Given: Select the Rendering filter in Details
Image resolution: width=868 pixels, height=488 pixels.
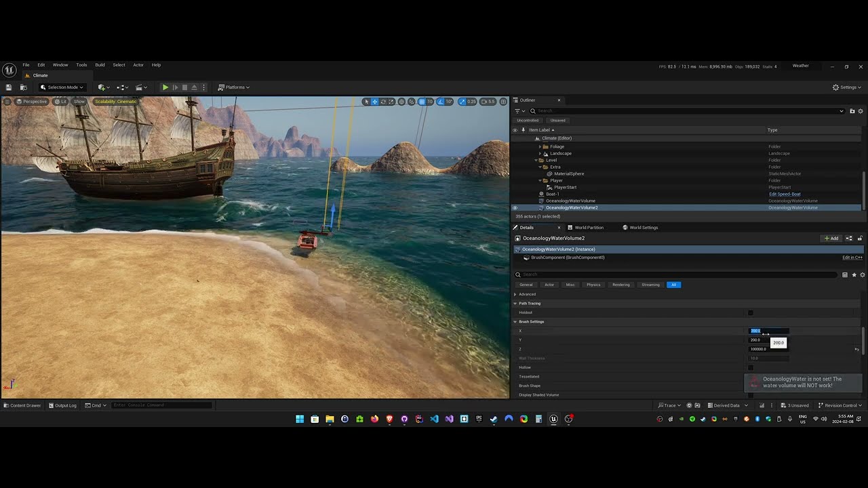Looking at the screenshot, I should pyautogui.click(x=620, y=285).
